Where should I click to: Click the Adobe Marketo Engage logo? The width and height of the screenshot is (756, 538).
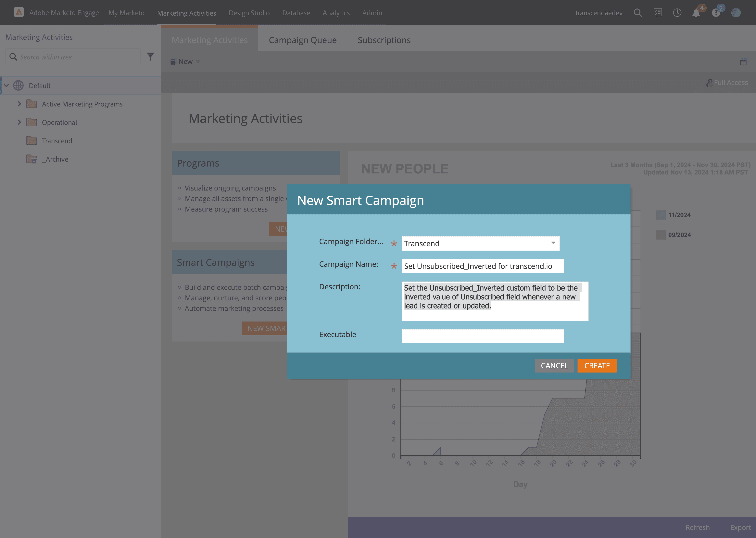19,12
